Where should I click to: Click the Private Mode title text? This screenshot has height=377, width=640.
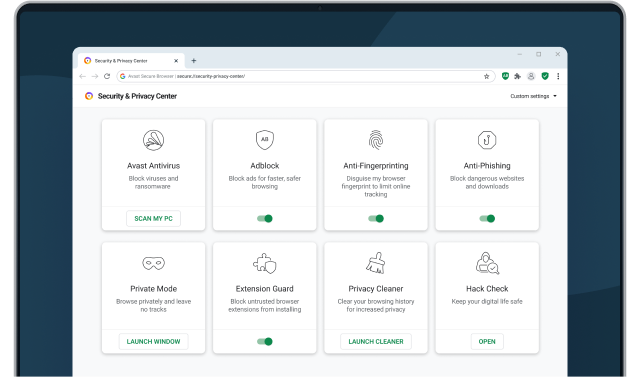(153, 289)
